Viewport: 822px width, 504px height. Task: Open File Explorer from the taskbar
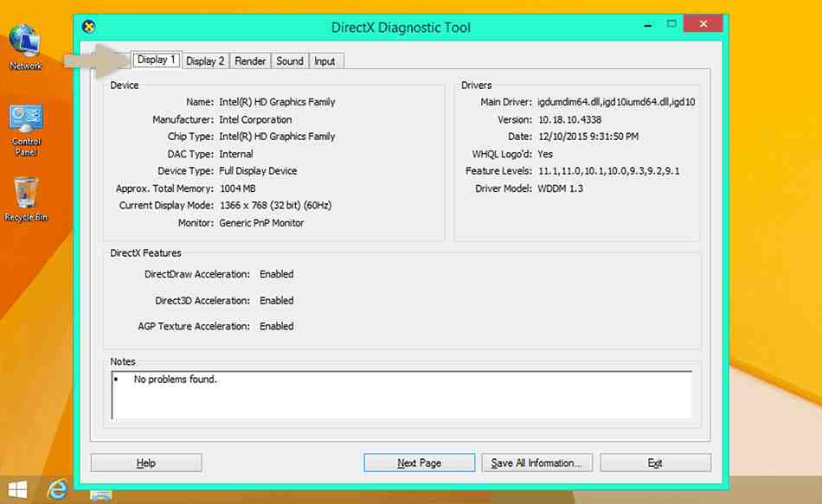[x=101, y=495]
